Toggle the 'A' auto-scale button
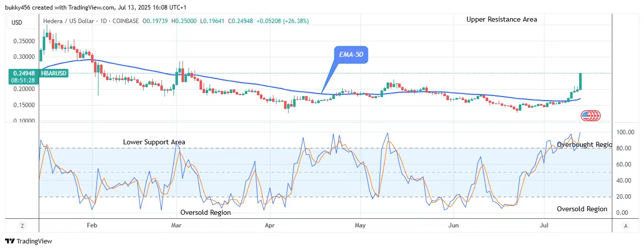The image size is (644, 250). [x=624, y=226]
